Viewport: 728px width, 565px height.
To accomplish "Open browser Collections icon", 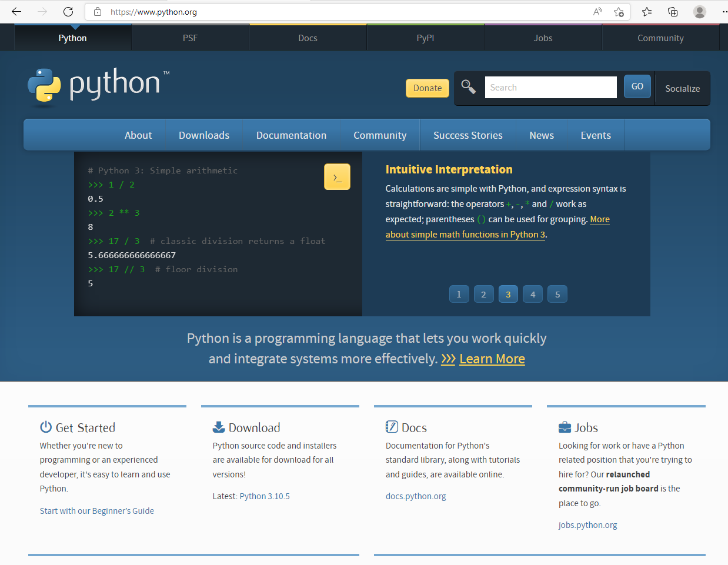I will click(x=673, y=12).
